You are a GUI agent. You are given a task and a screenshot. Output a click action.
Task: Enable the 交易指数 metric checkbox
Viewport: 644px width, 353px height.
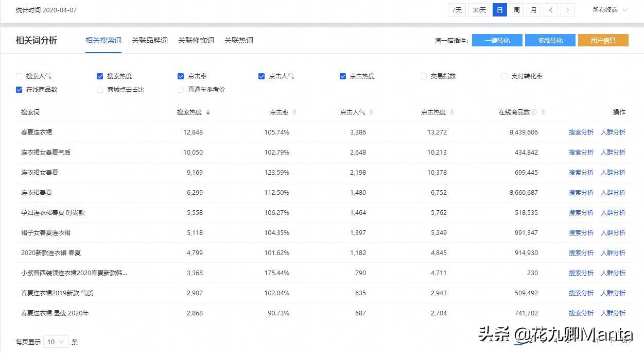(x=424, y=76)
